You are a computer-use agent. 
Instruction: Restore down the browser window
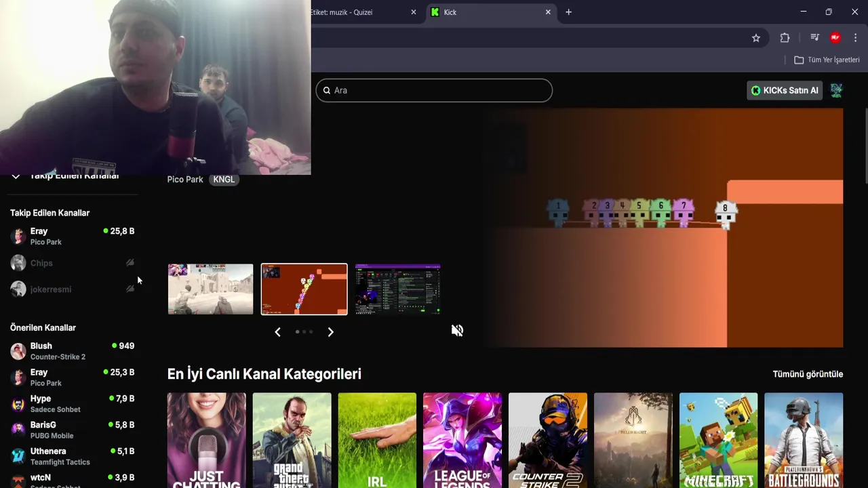tap(829, 12)
